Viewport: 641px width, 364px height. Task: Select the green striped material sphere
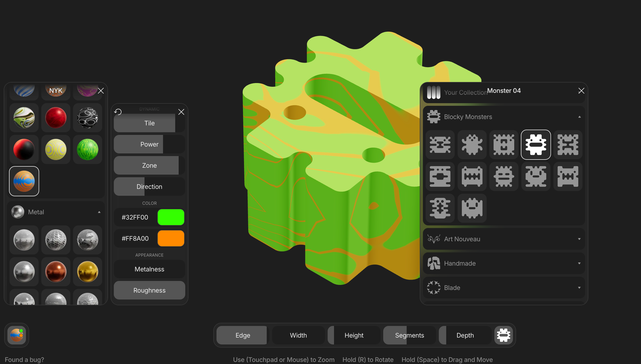[x=87, y=149]
